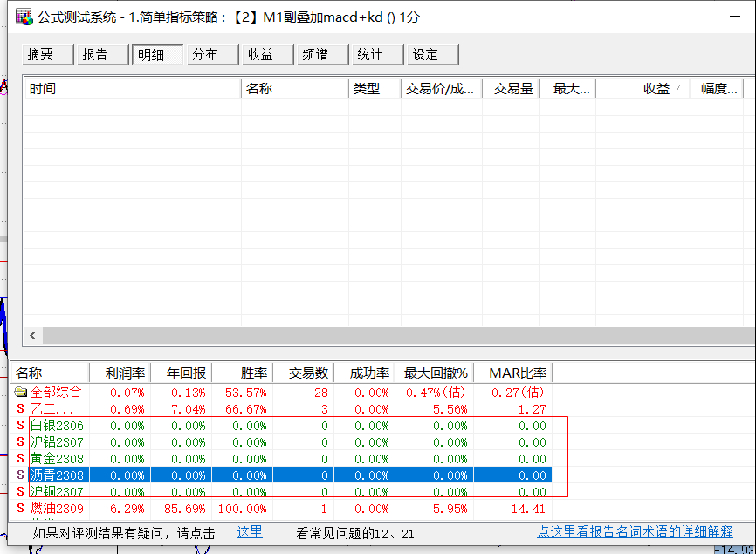Click the 这里 help link
This screenshot has width=756, height=554.
pyautogui.click(x=249, y=532)
